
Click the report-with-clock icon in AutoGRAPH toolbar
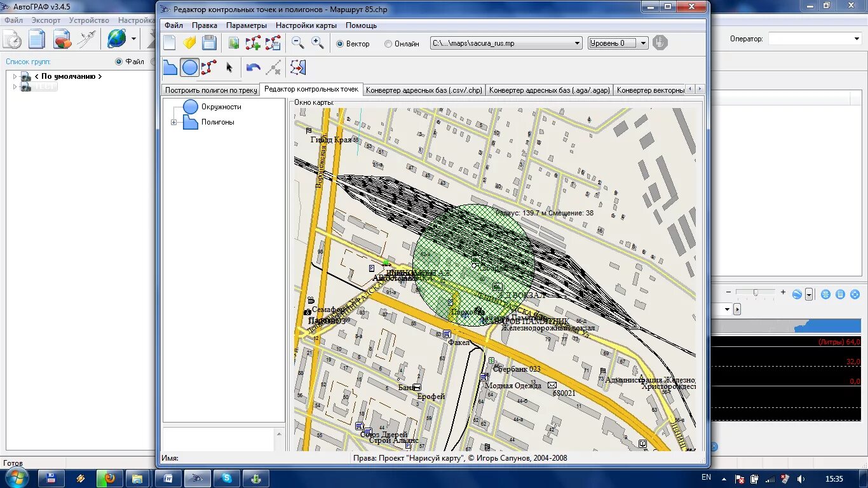12,39
